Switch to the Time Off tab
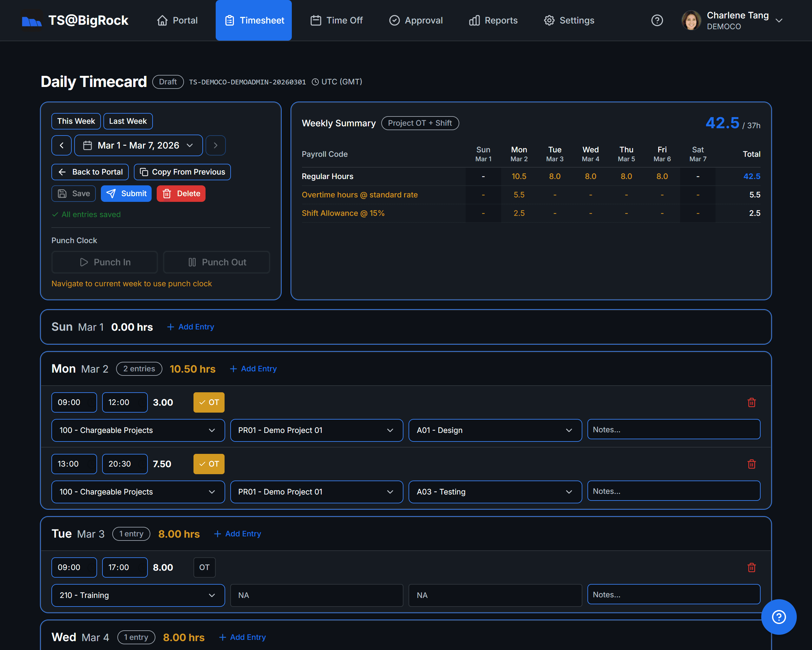 pos(336,20)
